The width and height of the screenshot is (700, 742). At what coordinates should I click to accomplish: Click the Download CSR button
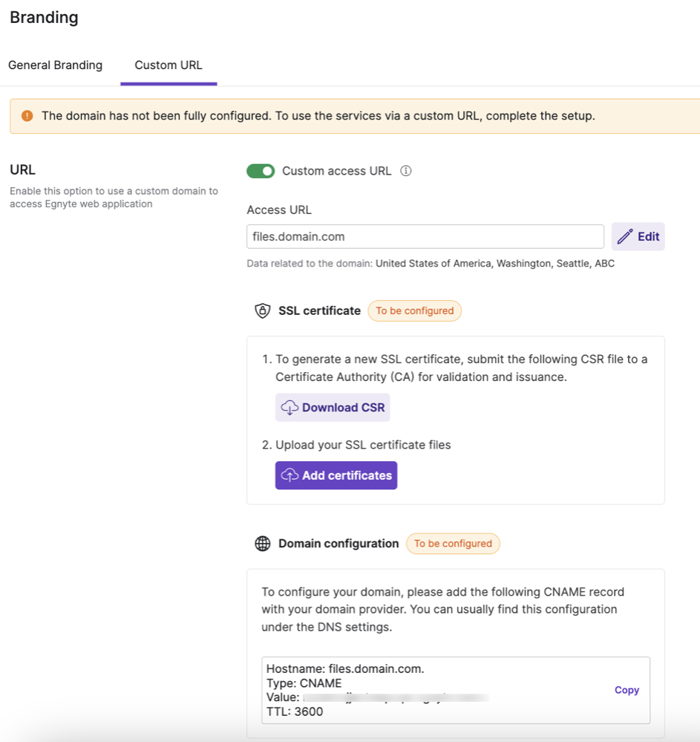pyautogui.click(x=333, y=408)
